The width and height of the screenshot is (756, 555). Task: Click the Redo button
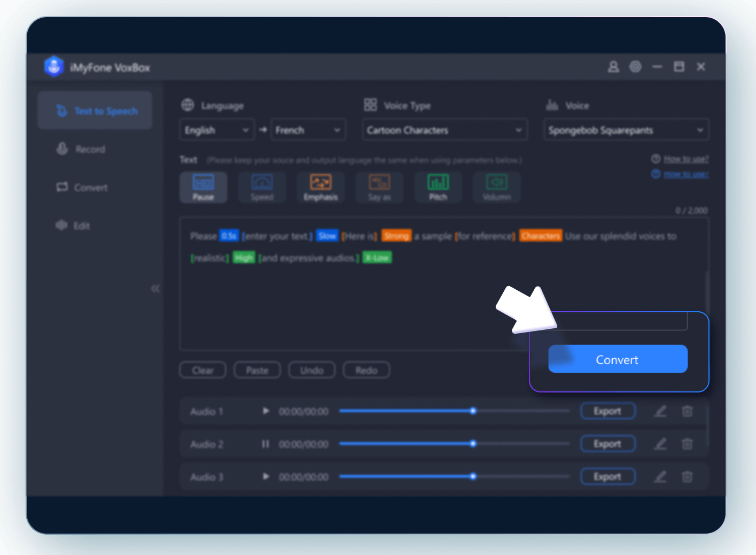[x=366, y=370]
